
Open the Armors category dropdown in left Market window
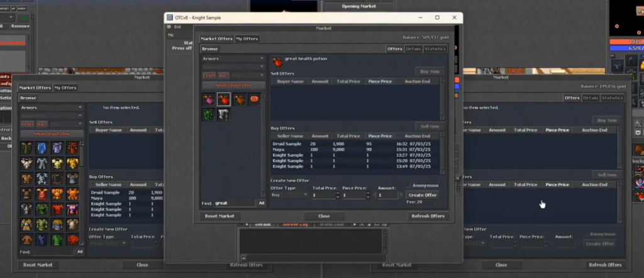52,108
